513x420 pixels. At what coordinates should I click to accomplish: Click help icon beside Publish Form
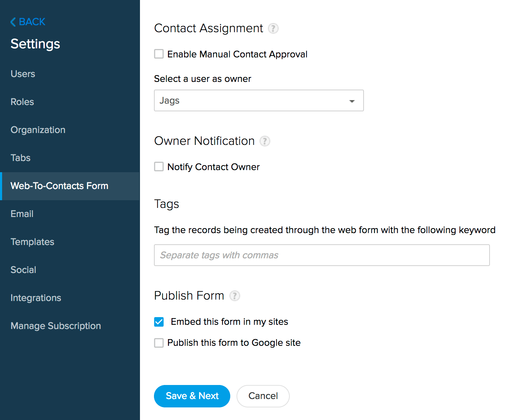point(234,296)
